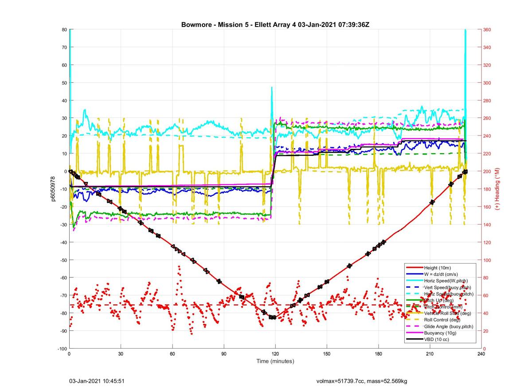Click the 'Time (minutes)' x-axis label
The width and height of the screenshot is (532, 392).
click(275, 361)
